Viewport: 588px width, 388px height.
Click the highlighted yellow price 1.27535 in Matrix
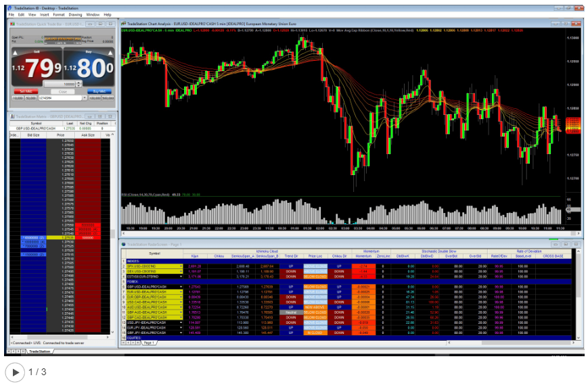(61, 237)
